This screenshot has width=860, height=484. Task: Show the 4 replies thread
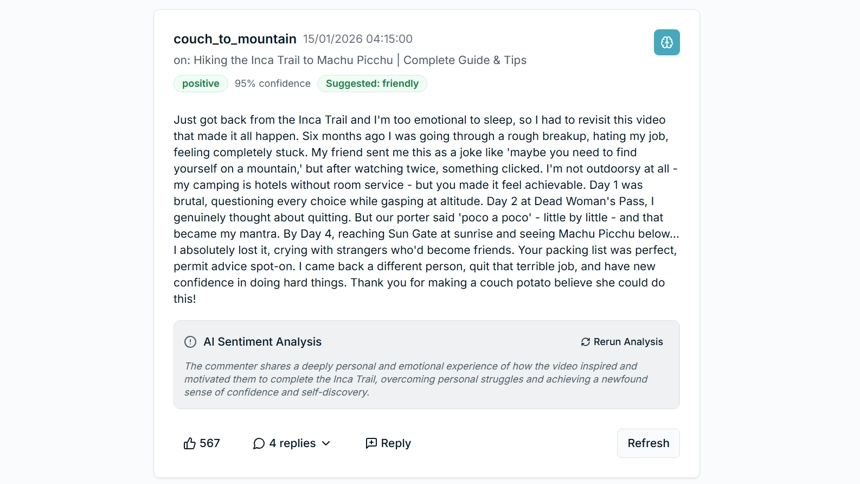point(292,443)
